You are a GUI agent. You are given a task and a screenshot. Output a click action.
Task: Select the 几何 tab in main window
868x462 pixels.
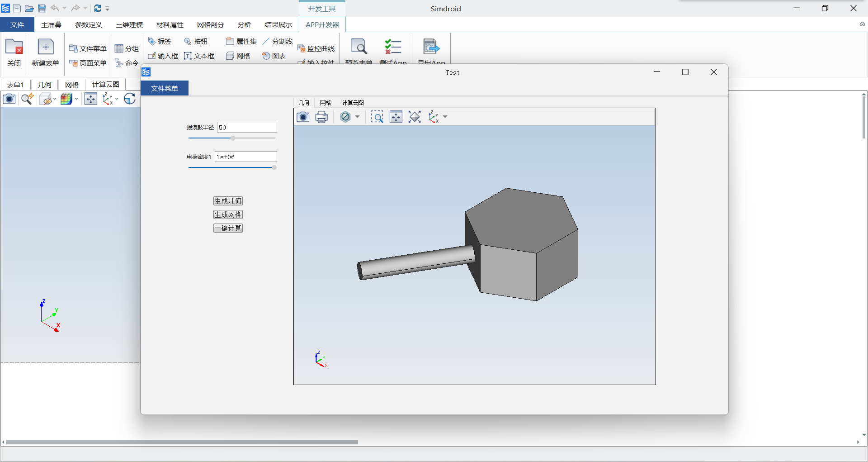pos(45,85)
